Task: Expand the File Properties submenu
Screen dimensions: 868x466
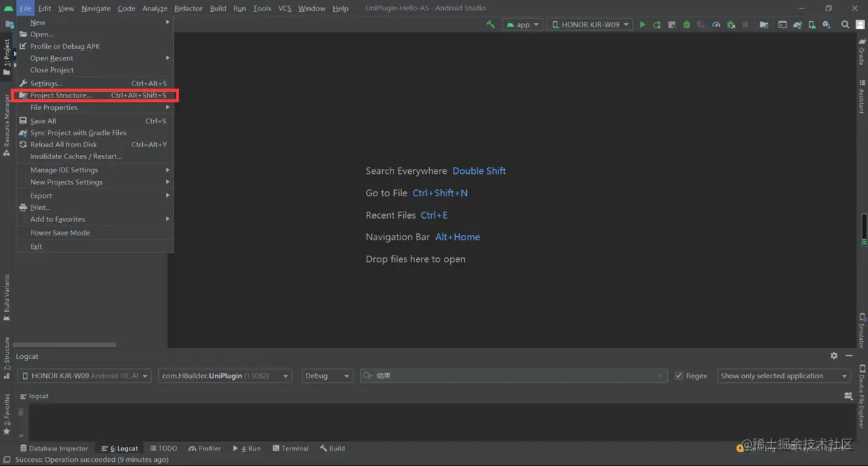Action: [94, 107]
